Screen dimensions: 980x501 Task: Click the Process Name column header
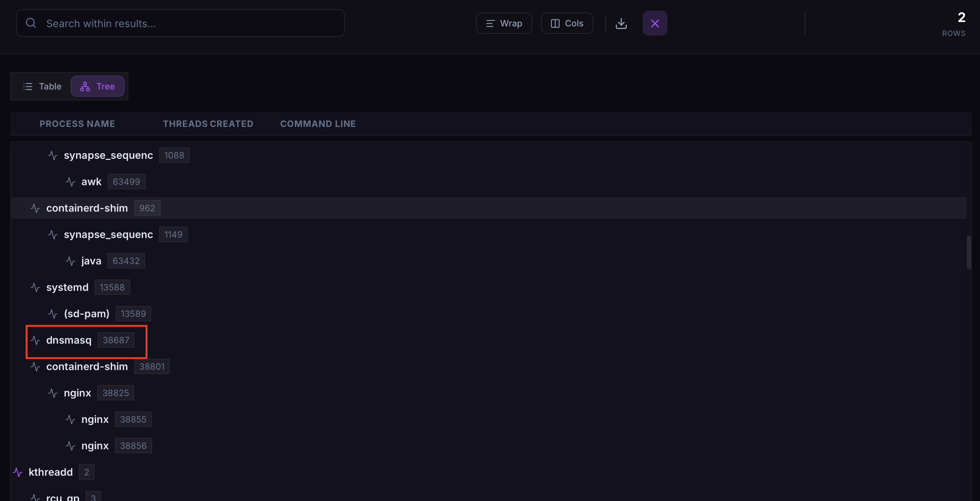point(77,124)
